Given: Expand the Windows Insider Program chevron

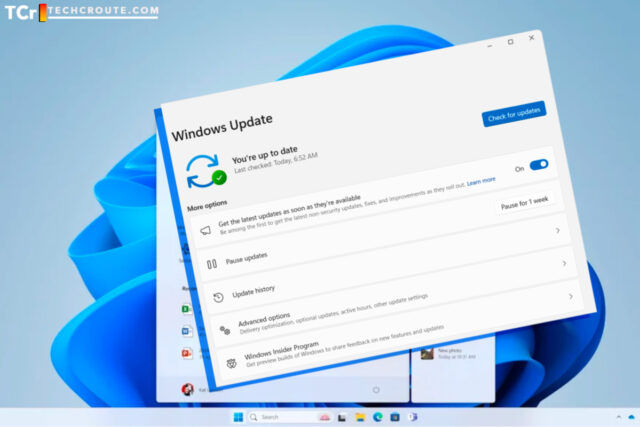Looking at the screenshot, I should click(x=571, y=296).
